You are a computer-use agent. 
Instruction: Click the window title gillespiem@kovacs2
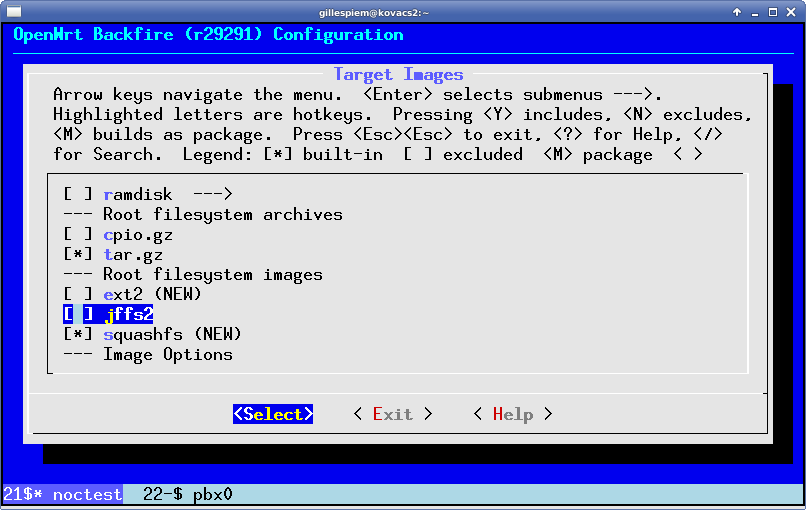point(374,12)
